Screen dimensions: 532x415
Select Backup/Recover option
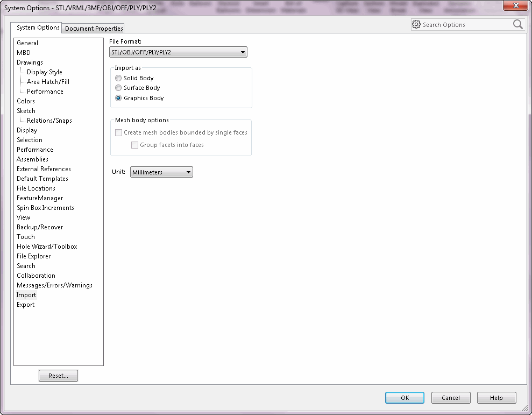point(40,227)
